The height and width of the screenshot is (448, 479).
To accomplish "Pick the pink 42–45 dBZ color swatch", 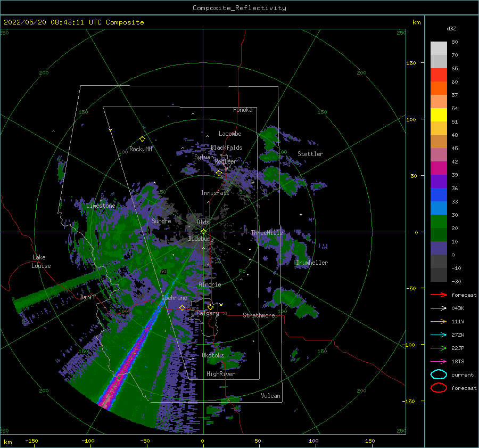I will click(439, 155).
